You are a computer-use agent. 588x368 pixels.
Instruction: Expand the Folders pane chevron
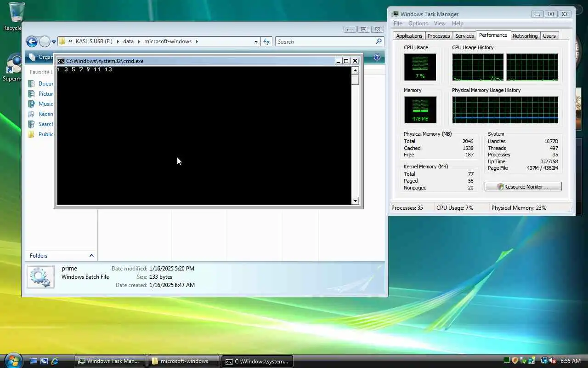pos(91,256)
